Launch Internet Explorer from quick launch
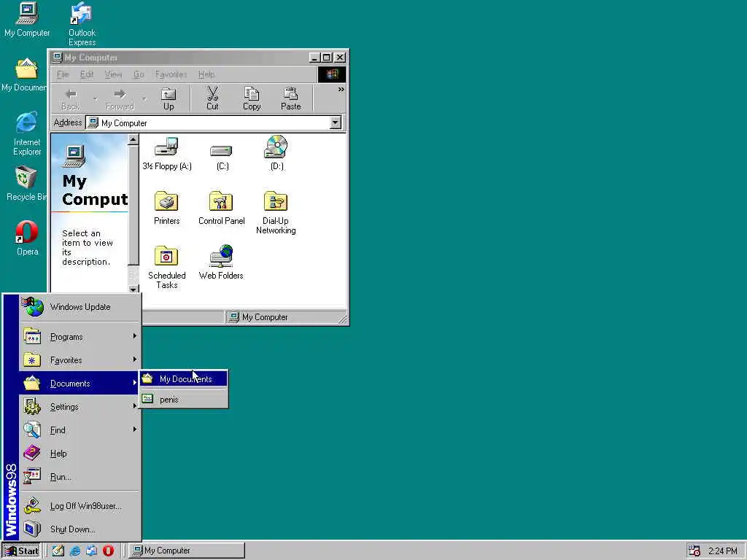This screenshot has height=560, width=747. pyautogui.click(x=75, y=551)
